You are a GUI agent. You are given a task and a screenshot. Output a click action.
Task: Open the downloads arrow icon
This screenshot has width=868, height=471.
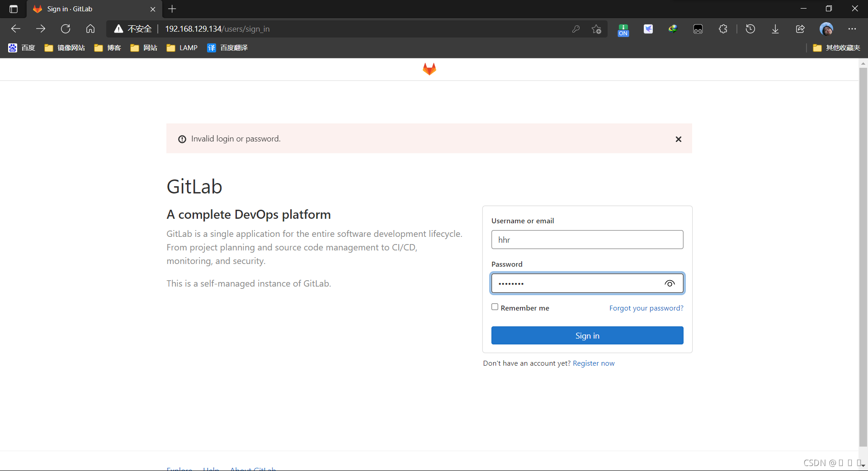pos(775,29)
